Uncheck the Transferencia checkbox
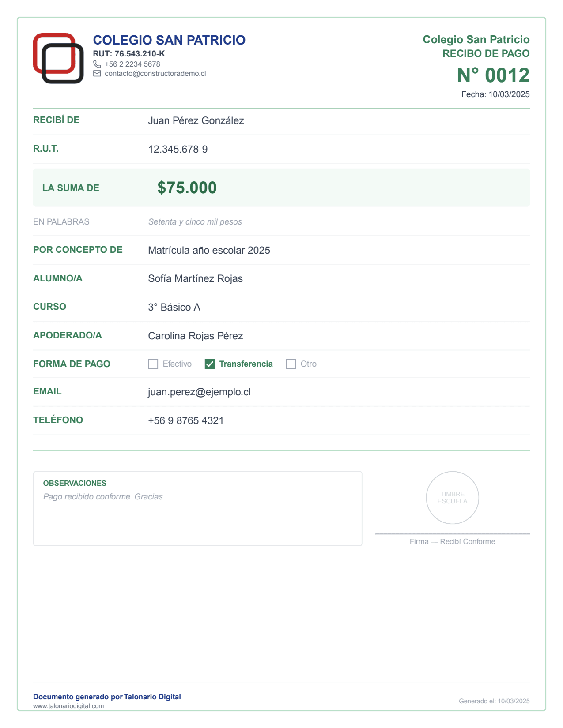The image size is (563, 728). tap(210, 364)
